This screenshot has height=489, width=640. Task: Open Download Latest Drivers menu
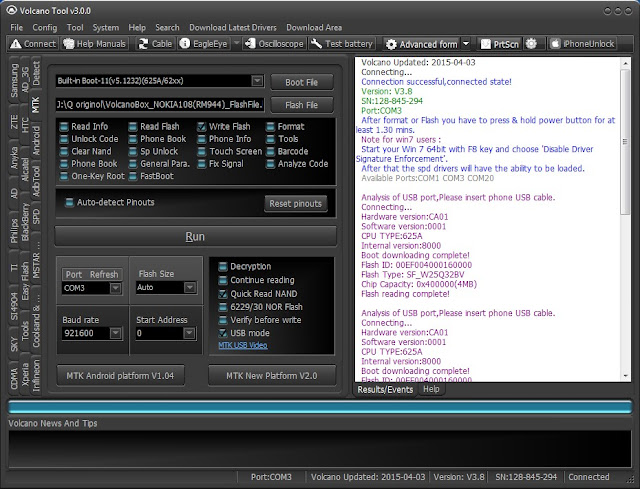tap(233, 27)
